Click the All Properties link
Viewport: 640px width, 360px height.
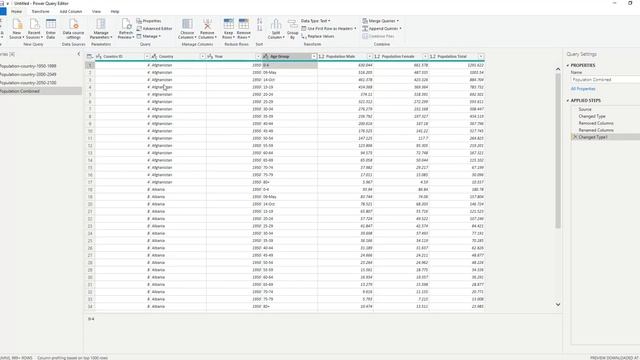583,89
